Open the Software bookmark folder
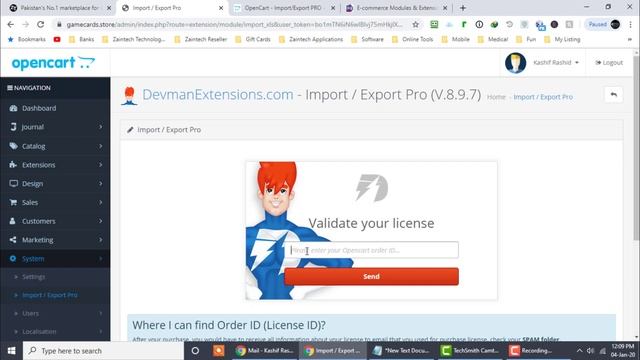Screen dimensions: 640x360 click(367, 39)
